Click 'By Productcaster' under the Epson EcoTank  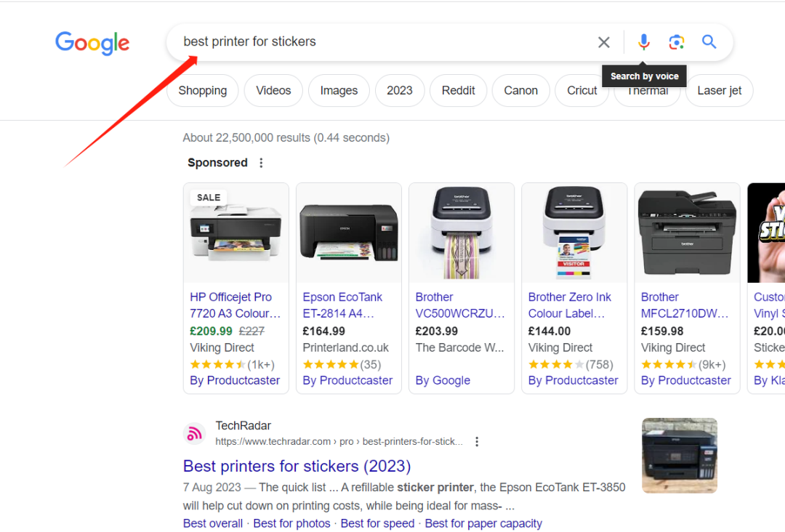[x=347, y=380]
